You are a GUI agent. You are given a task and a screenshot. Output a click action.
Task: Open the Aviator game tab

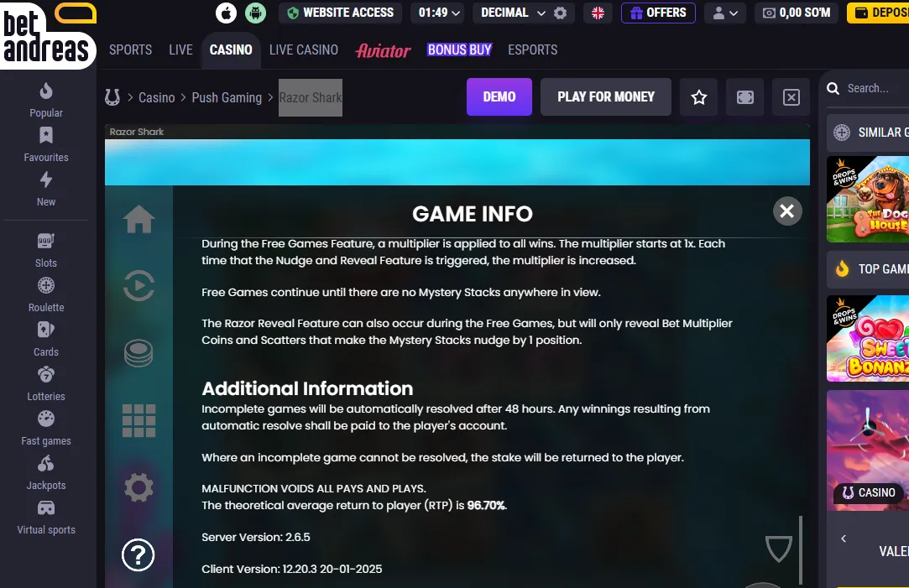384,50
